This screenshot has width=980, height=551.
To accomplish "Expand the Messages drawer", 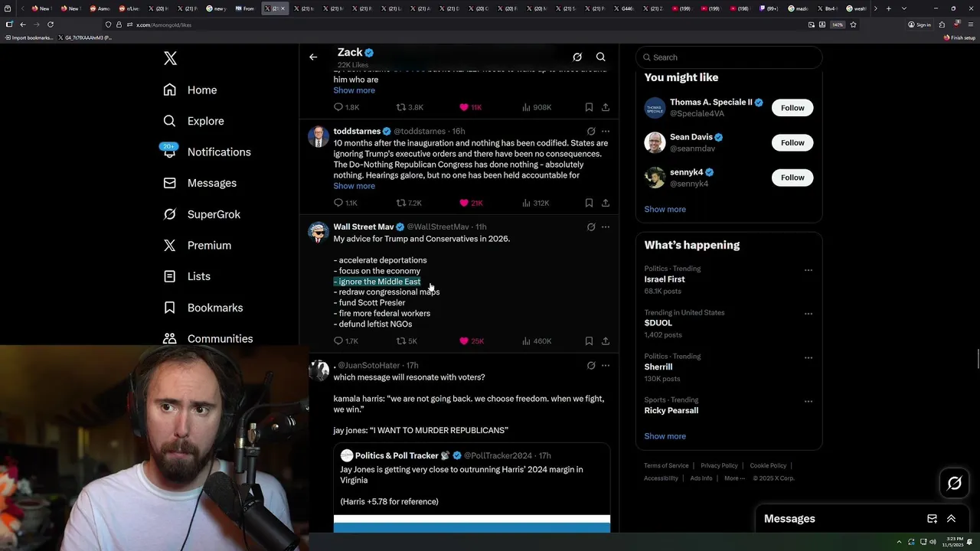I will click(x=951, y=518).
